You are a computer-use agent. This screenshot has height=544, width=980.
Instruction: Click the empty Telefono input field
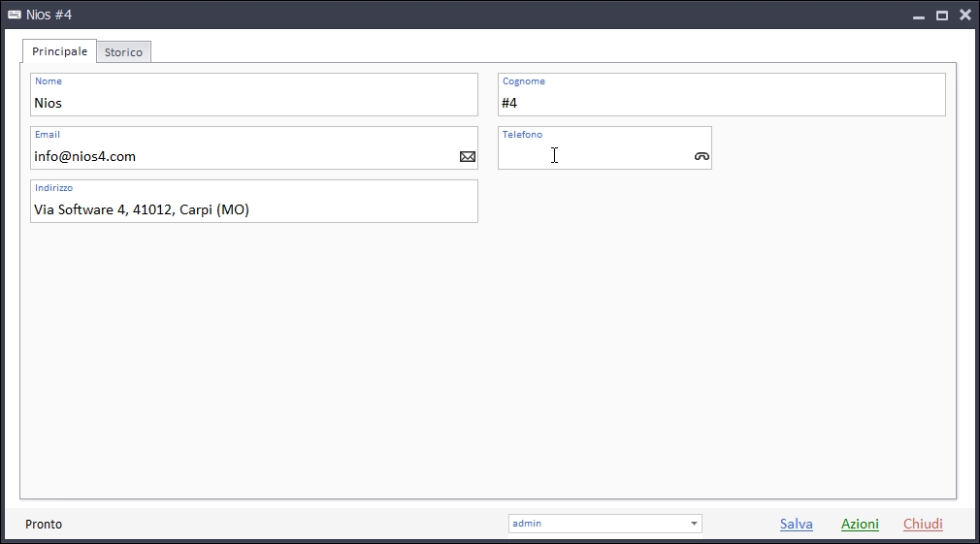pos(594,156)
